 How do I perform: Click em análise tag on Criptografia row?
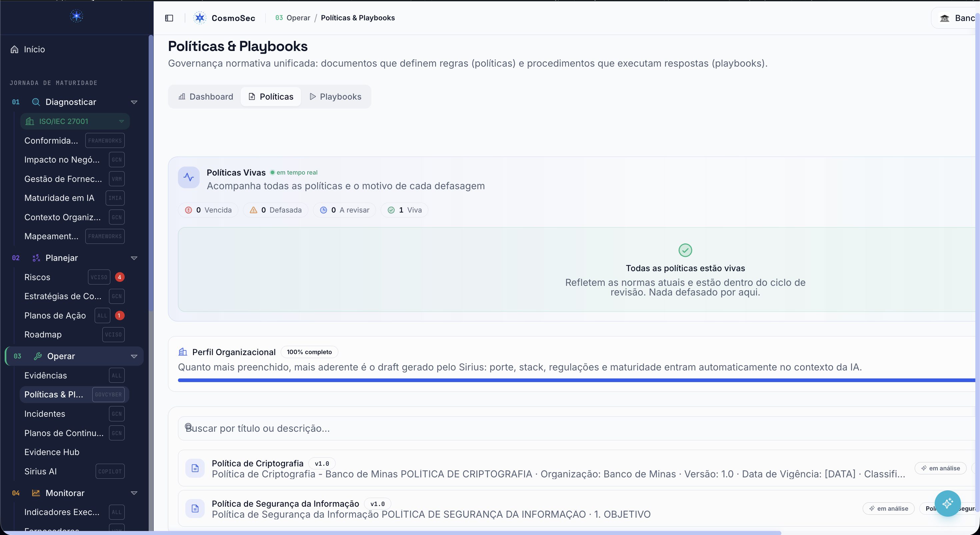click(x=940, y=468)
